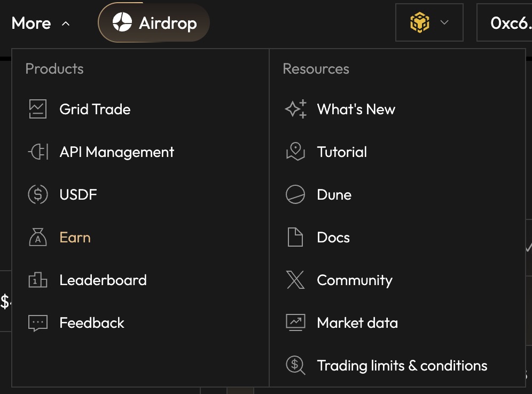Click the Market data chart icon
The image size is (532, 394).
[x=295, y=323]
